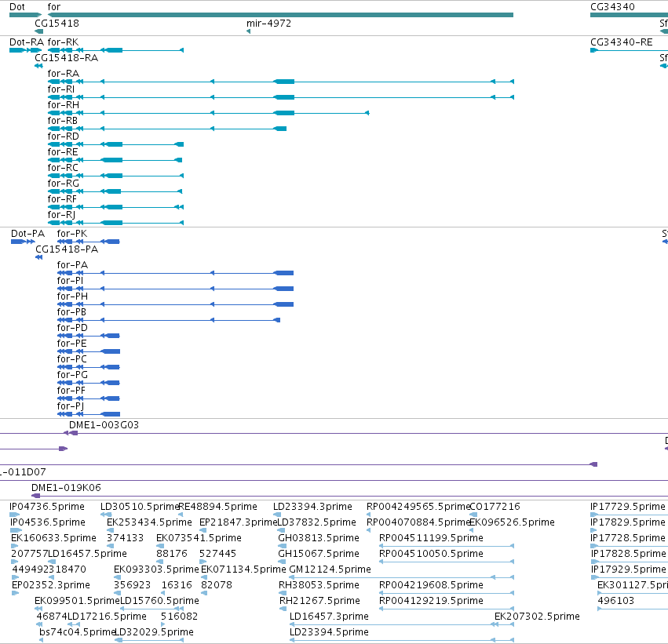Click the for-PD protein label
668x644 pixels.
click(x=72, y=328)
